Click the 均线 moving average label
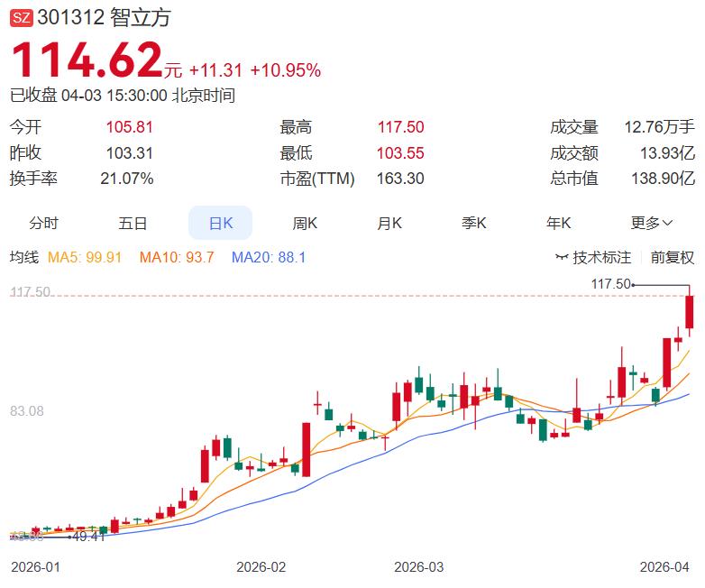Image resolution: width=705 pixels, height=588 pixels. [x=24, y=257]
